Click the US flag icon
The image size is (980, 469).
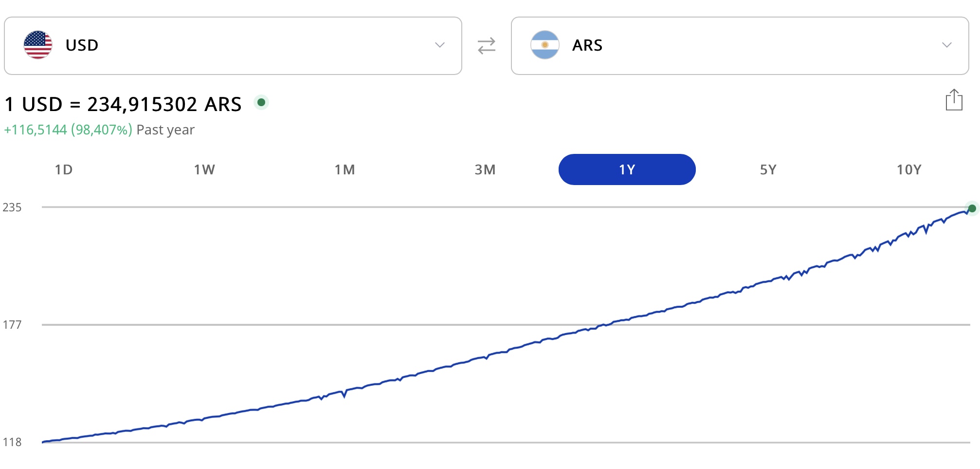[x=38, y=45]
